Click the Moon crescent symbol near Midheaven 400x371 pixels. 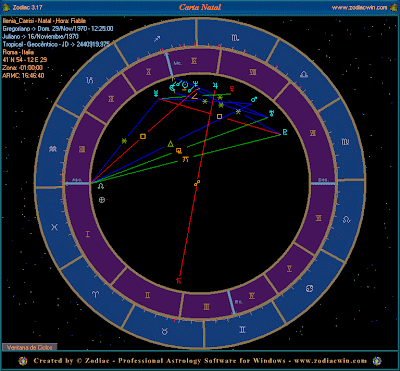[x=172, y=88]
